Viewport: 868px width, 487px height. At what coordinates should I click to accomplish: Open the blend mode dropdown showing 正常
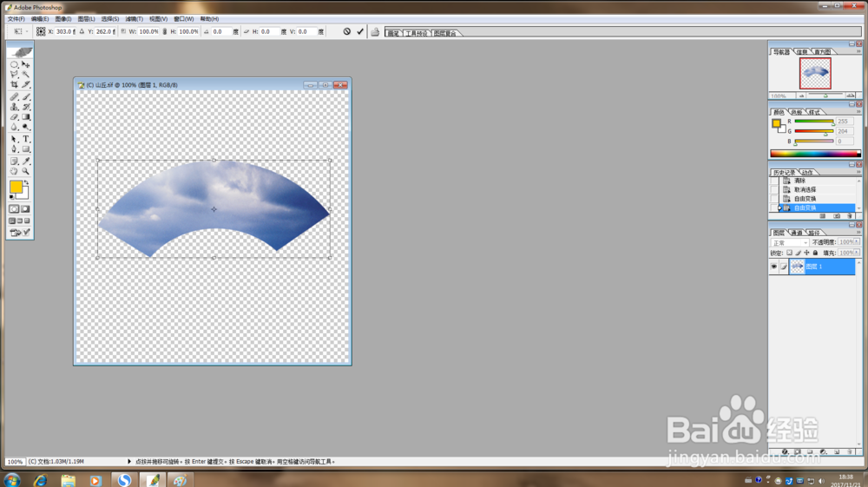(x=790, y=242)
